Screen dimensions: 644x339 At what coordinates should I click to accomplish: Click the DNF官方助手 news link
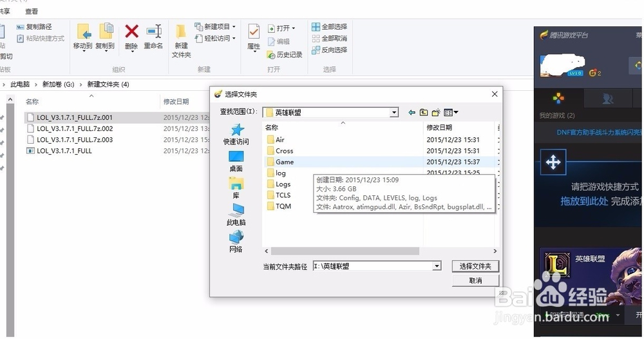pyautogui.click(x=599, y=132)
